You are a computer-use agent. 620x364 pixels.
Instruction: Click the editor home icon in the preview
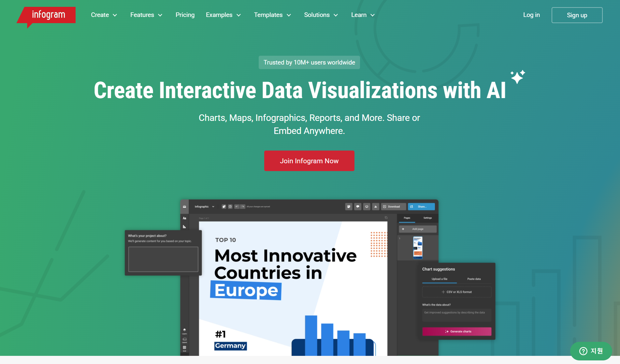(x=184, y=207)
